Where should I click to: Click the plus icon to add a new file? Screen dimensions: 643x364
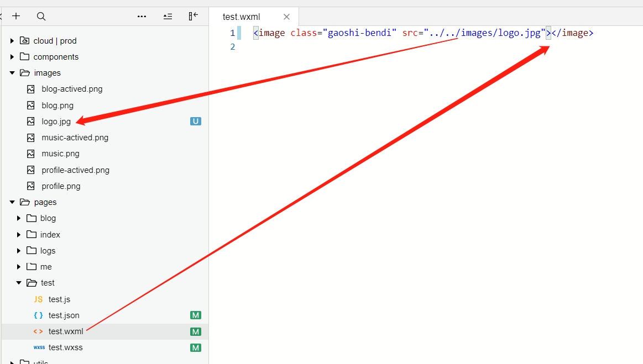[16, 16]
